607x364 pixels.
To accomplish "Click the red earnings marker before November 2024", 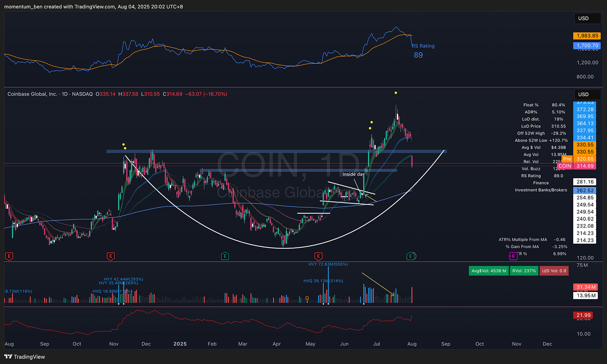I will point(110,256).
